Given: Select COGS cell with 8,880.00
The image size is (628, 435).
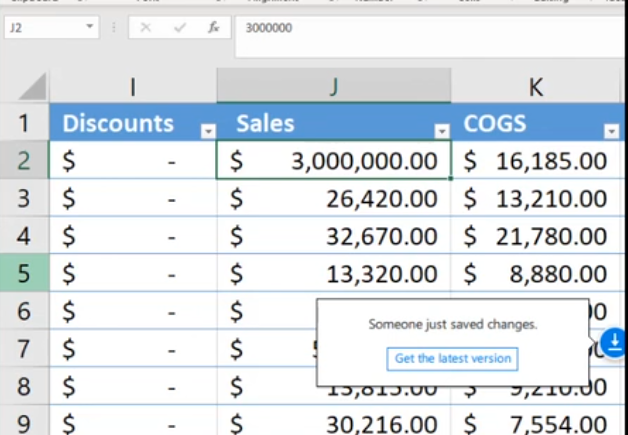Looking at the screenshot, I should pyautogui.click(x=537, y=273).
